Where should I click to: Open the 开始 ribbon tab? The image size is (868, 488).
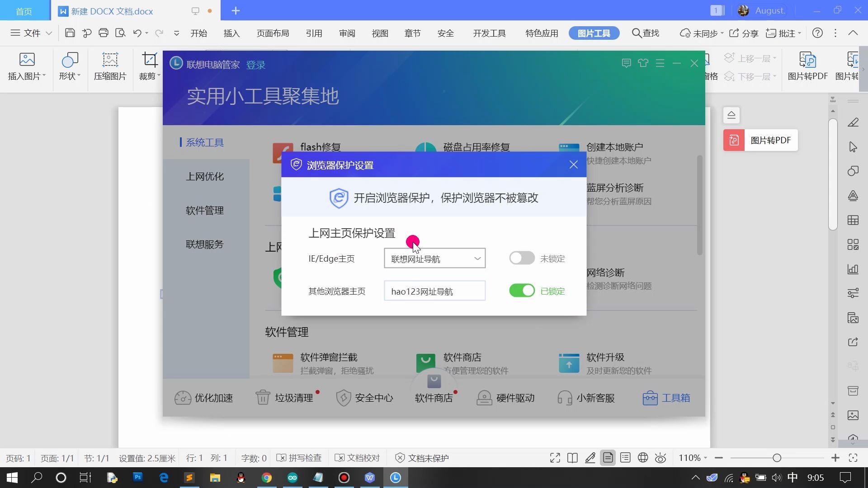[x=198, y=33]
